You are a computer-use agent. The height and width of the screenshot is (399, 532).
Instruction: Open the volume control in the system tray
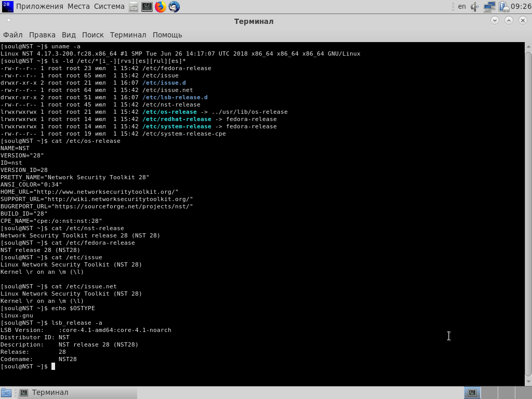point(475,7)
